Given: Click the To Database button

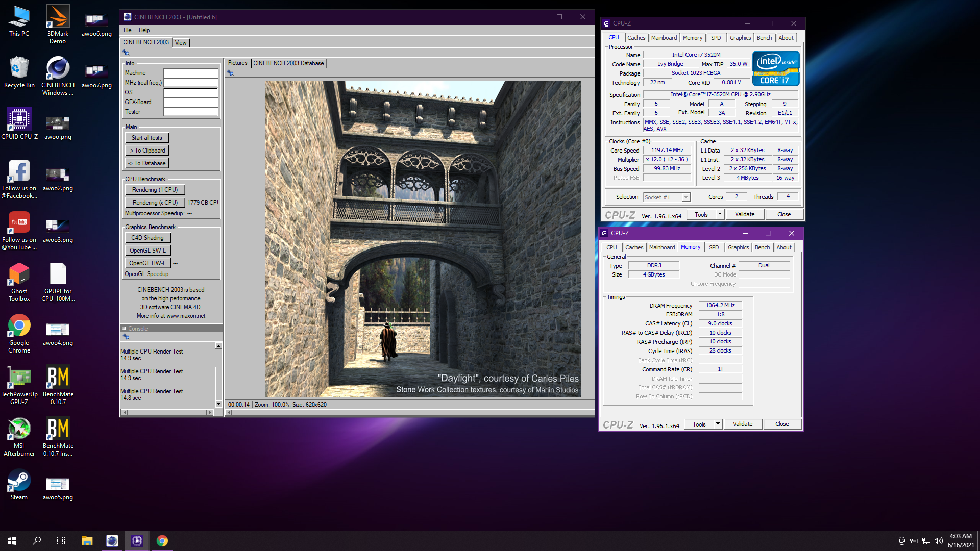Looking at the screenshot, I should (146, 163).
